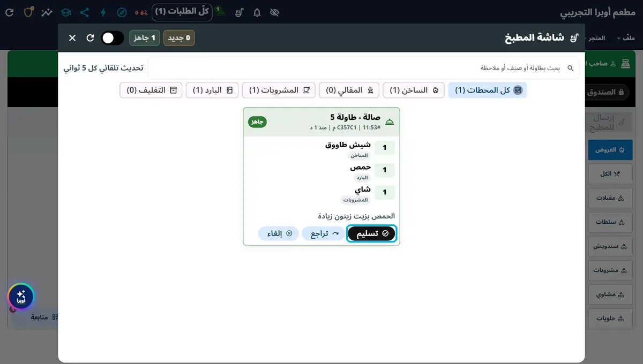
Task: Select مشاوي grills category in background
Action: point(610,294)
